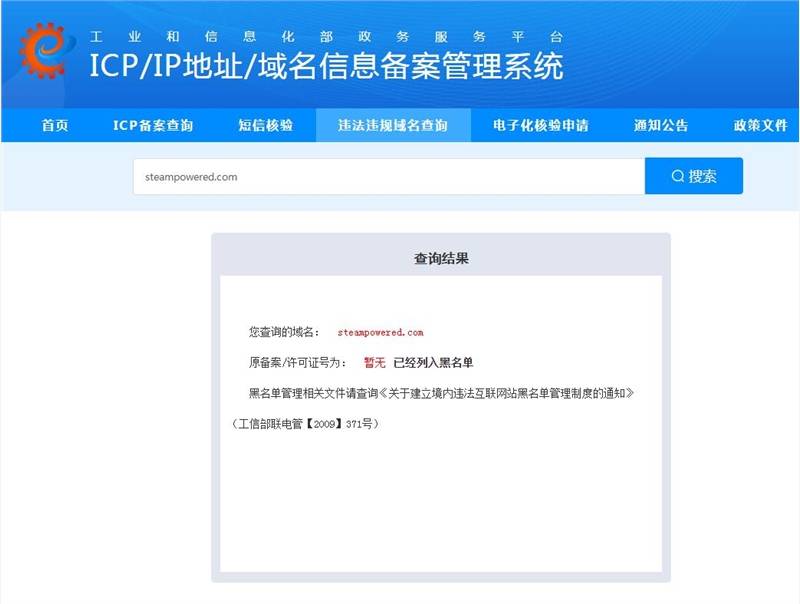This screenshot has width=800, height=604.
Task: Open the ICP备案查询 tab
Action: [153, 125]
